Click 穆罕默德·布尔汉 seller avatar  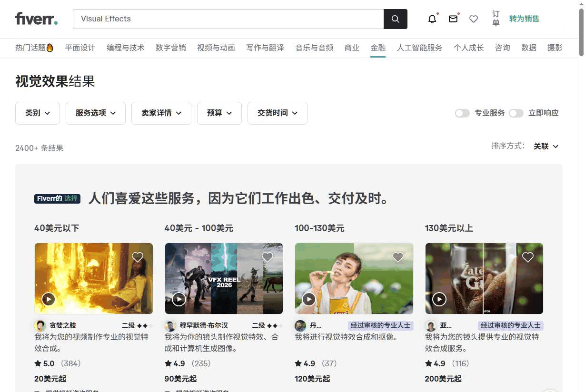170,326
